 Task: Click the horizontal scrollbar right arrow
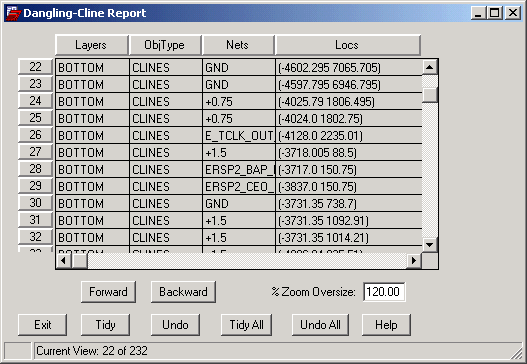click(x=414, y=260)
